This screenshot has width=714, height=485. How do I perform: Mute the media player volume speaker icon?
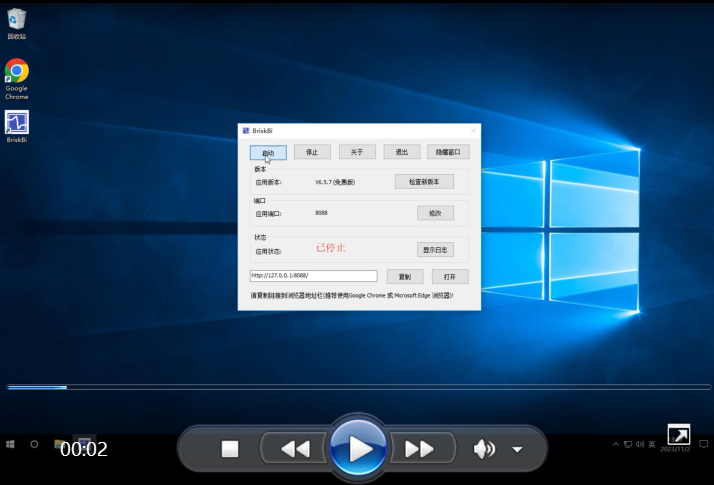(484, 449)
